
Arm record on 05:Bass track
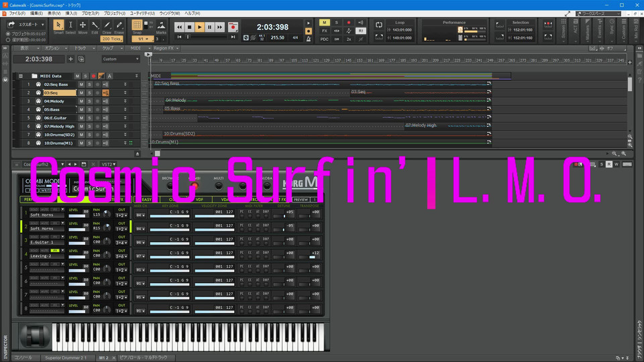[97, 109]
